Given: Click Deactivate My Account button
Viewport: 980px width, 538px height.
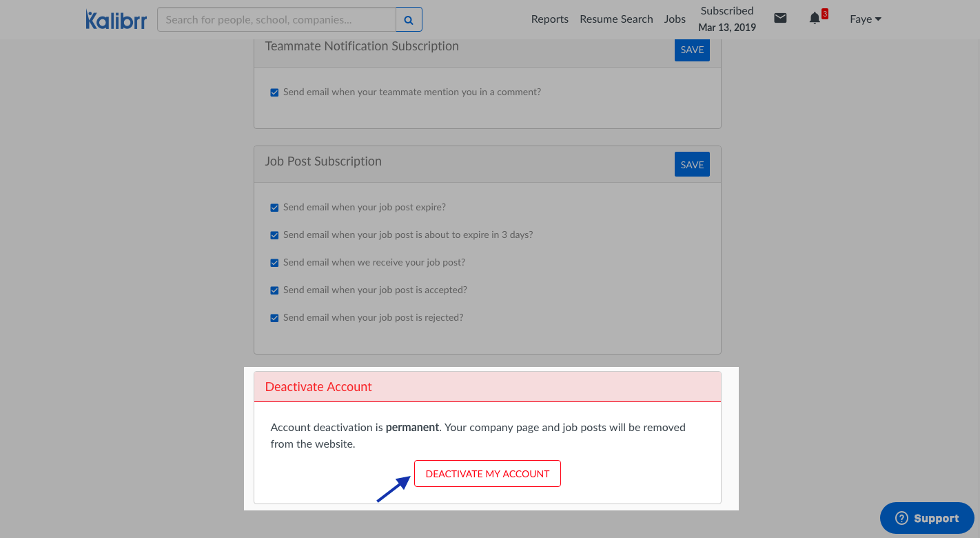Looking at the screenshot, I should click(487, 474).
